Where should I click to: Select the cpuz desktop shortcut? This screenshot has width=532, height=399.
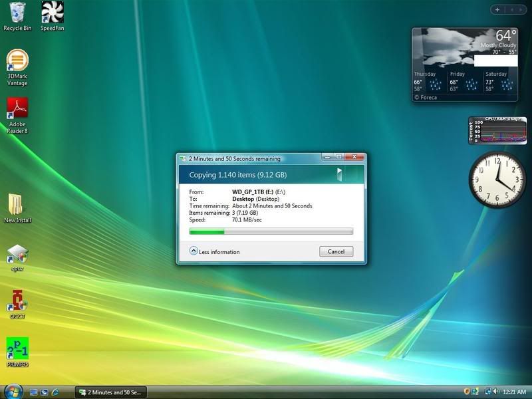[17, 258]
